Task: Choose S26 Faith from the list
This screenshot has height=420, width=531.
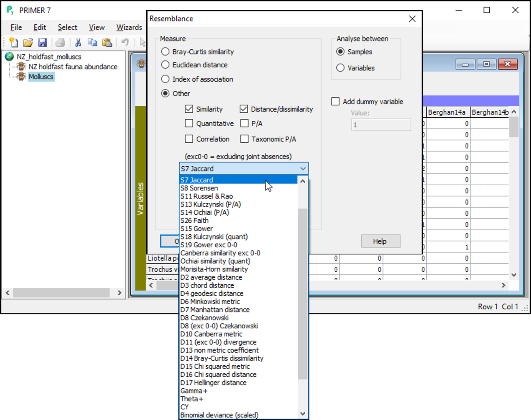Action: [239, 220]
